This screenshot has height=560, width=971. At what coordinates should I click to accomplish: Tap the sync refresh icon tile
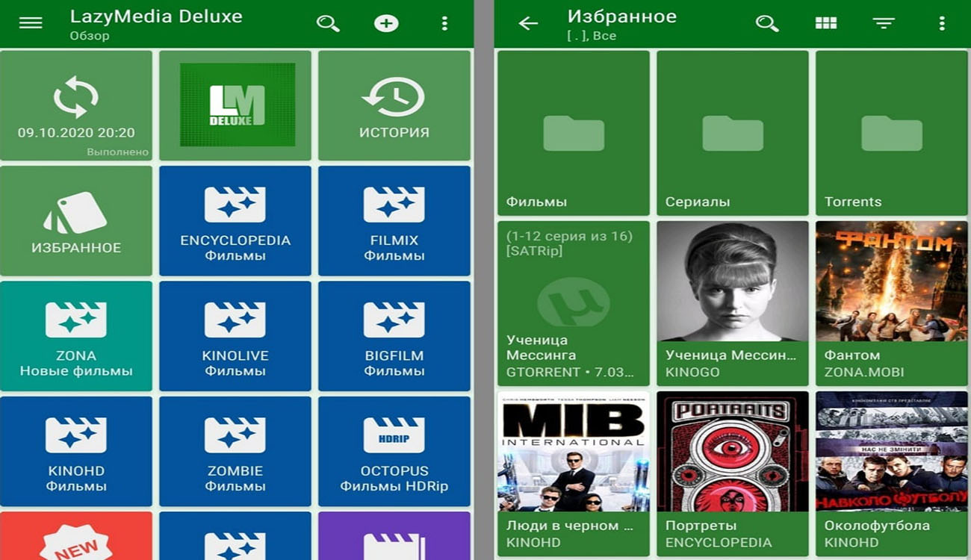(76, 106)
